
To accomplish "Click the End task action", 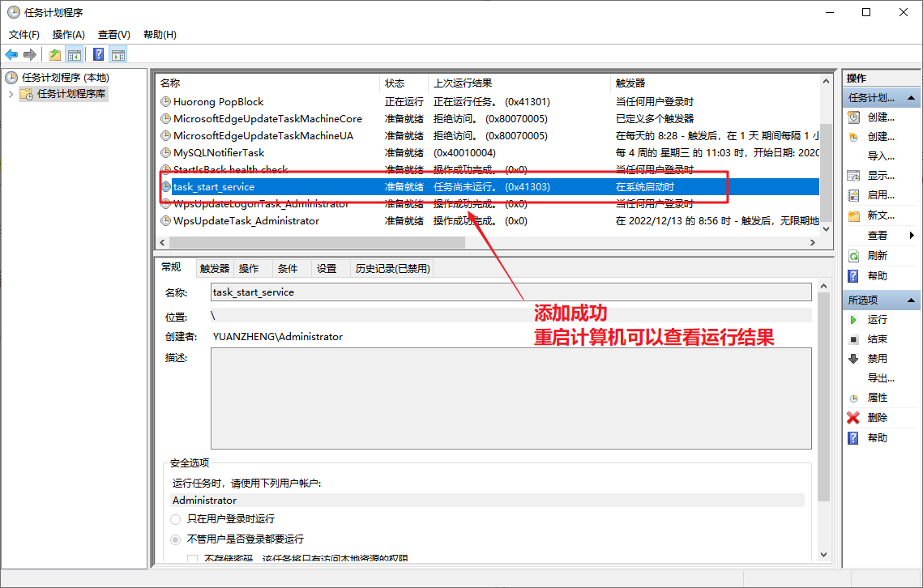I will point(877,339).
